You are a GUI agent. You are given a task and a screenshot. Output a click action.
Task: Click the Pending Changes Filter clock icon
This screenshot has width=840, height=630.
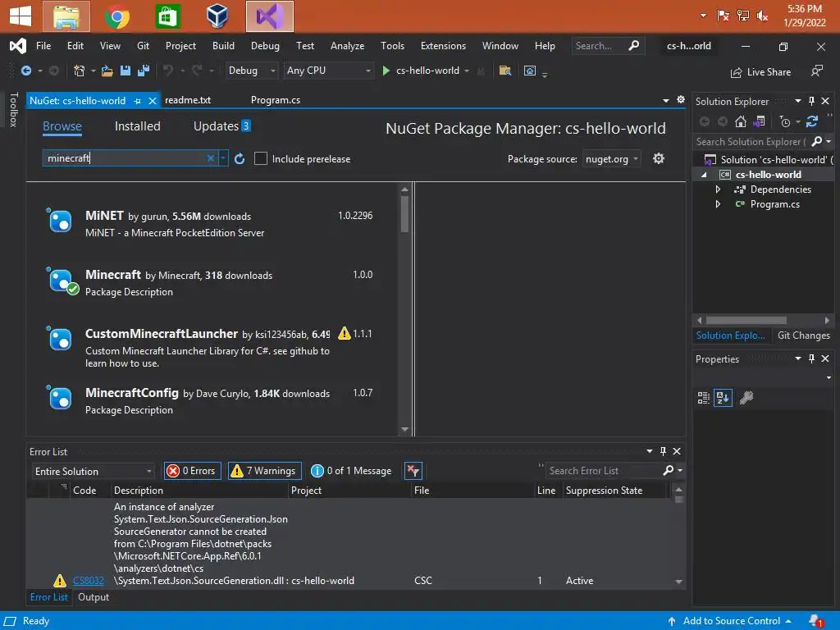click(x=785, y=121)
